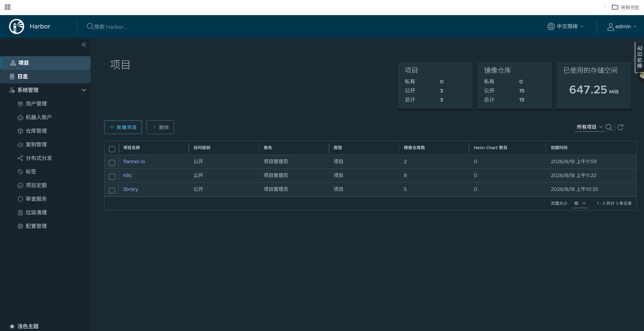Click the 垃圾清理 trash icon
Viewport: 644px width, 331px height.
pyautogui.click(x=20, y=213)
